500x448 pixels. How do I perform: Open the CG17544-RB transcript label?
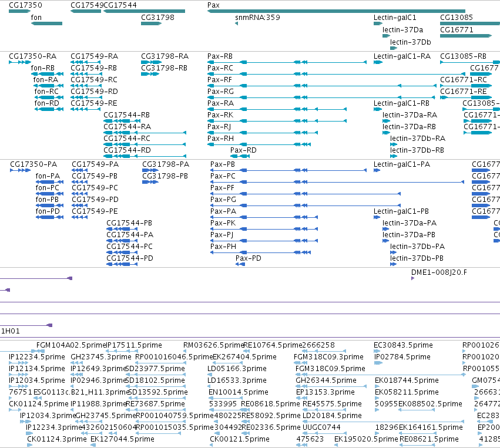coord(126,114)
